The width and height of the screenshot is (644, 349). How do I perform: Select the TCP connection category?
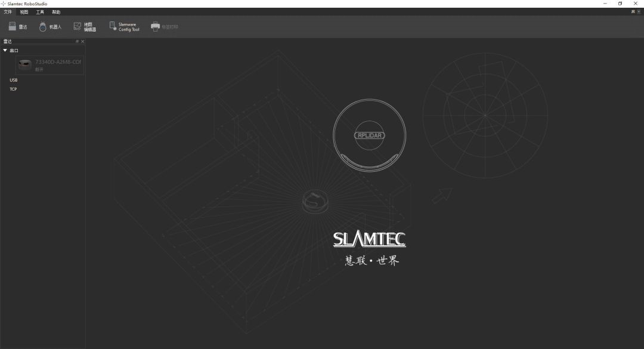point(13,89)
